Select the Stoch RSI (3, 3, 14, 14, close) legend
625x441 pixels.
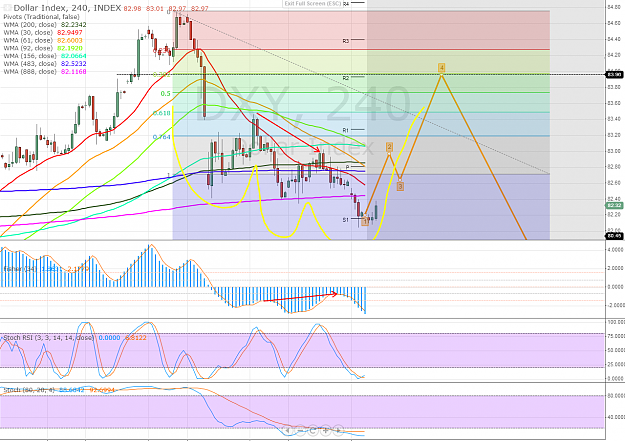click(x=49, y=338)
